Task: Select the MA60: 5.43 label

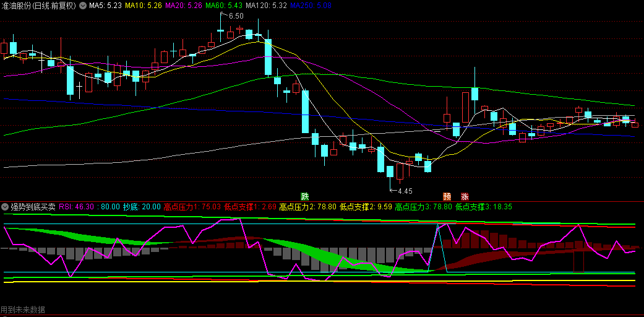Action: click(x=224, y=6)
